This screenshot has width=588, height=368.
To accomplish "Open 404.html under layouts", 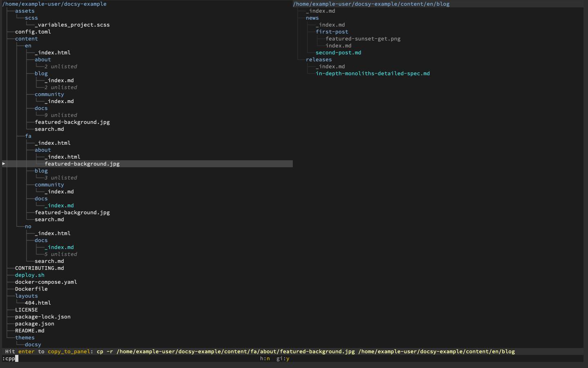I will pyautogui.click(x=38, y=303).
